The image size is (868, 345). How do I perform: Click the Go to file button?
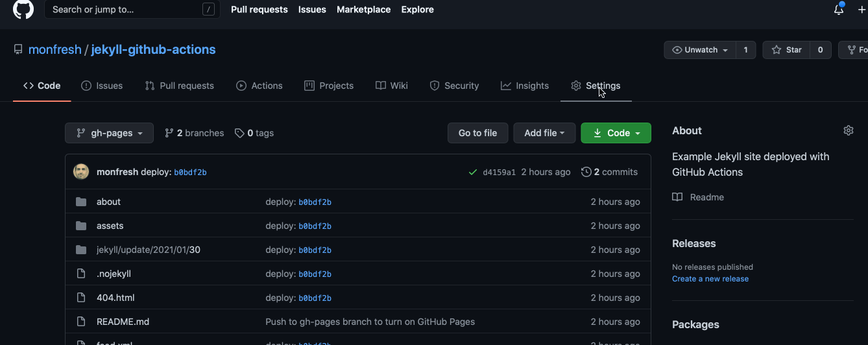[x=477, y=133]
